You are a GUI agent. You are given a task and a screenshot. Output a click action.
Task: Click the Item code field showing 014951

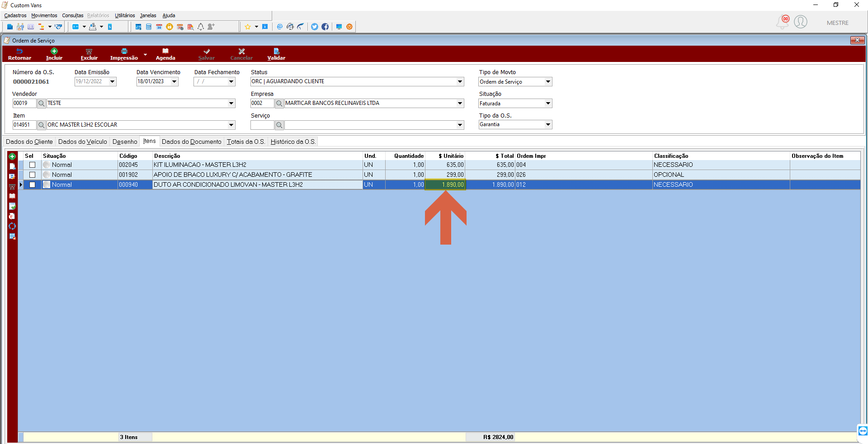pos(24,125)
